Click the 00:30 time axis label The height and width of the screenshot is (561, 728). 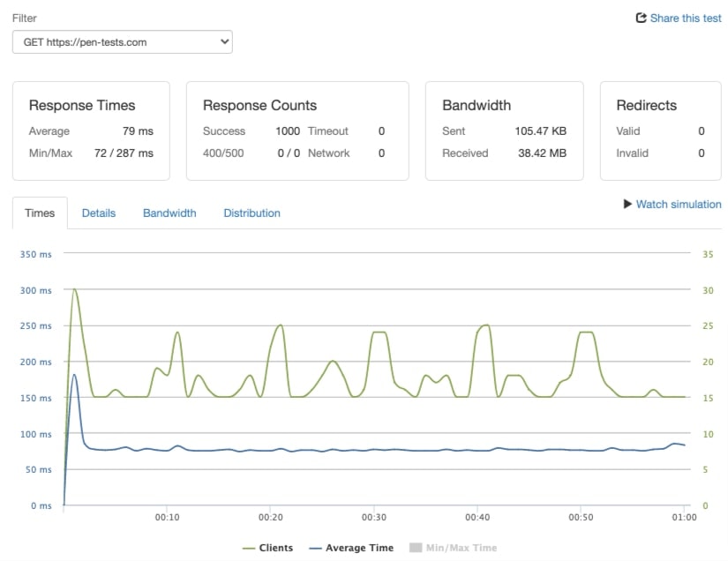pos(374,517)
